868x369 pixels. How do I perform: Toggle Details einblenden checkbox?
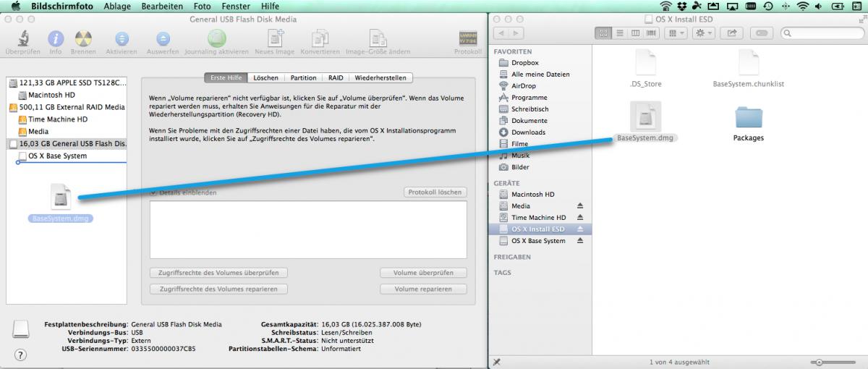(x=153, y=192)
